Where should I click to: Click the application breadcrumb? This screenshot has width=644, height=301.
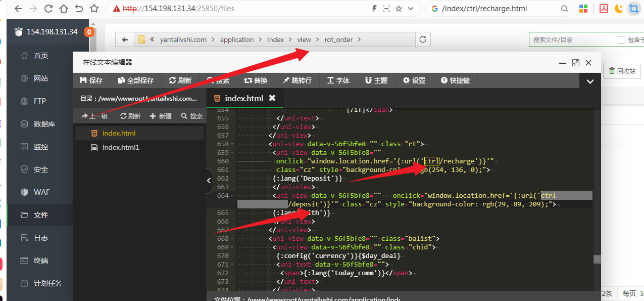pyautogui.click(x=237, y=39)
